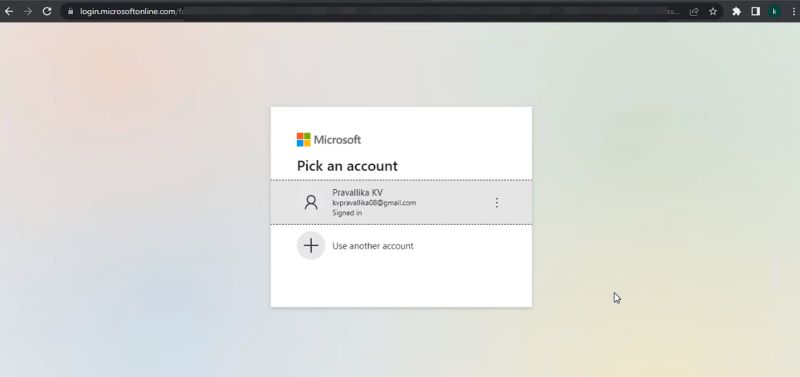Open the Chrome profile avatar 'k'

774,11
